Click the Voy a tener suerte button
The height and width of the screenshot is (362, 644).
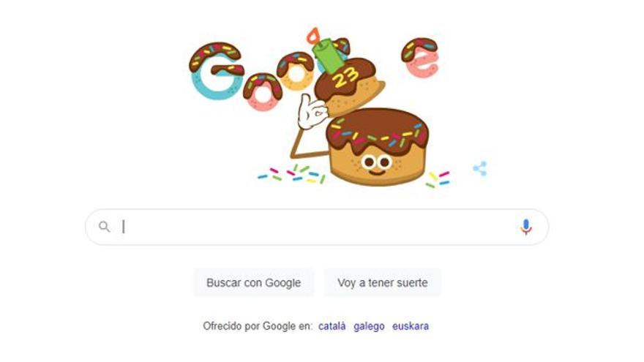coord(382,283)
